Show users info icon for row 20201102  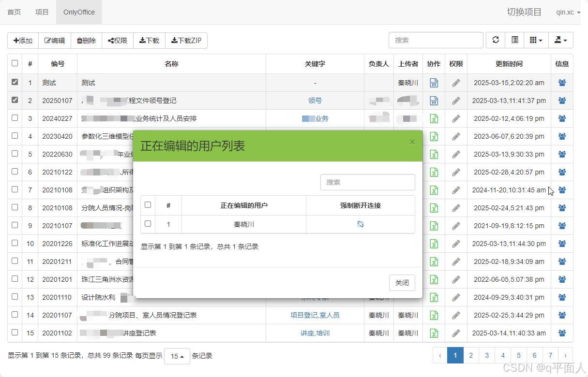click(x=562, y=333)
